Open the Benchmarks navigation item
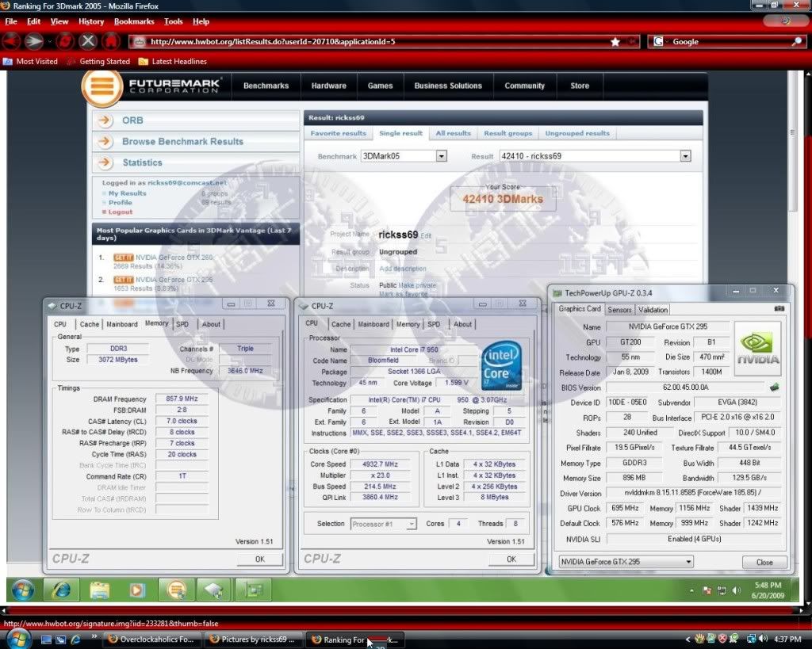The width and height of the screenshot is (812, 649). tap(266, 86)
